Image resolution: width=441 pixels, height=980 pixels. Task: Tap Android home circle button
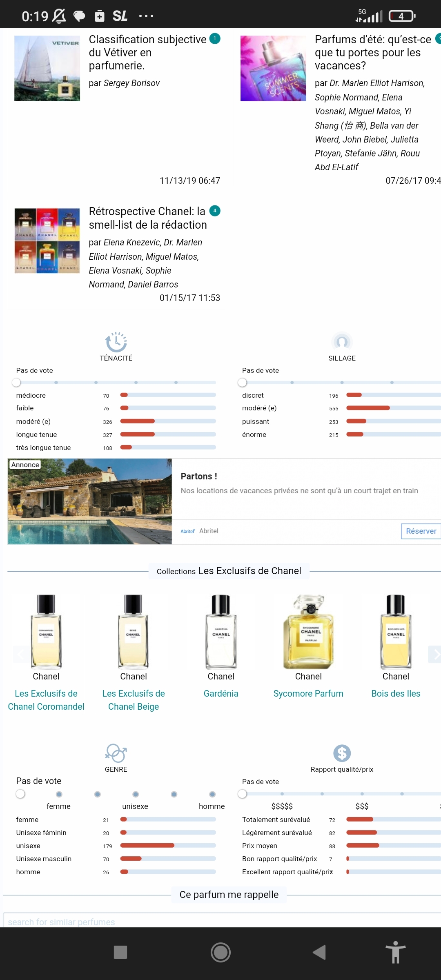coord(220,952)
